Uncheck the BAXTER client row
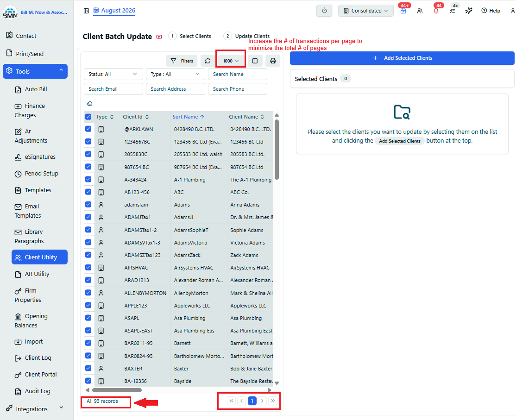The height and width of the screenshot is (420, 516). pyautogui.click(x=88, y=368)
